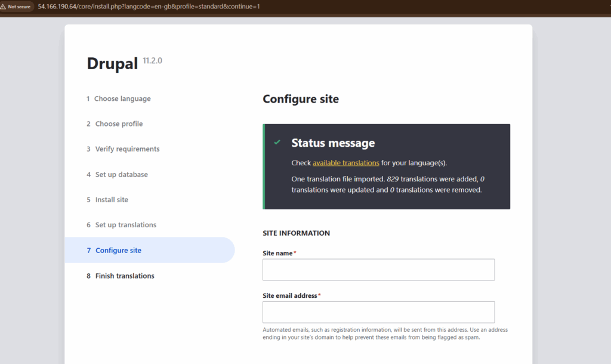Click the Drupal title text
Image resolution: width=611 pixels, height=364 pixels.
point(112,63)
